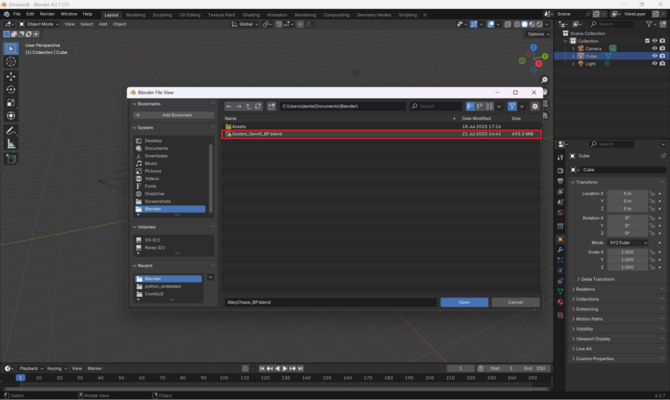Hide the Camera via its eye icon
This screenshot has width=670, height=400.
pyautogui.click(x=654, y=48)
